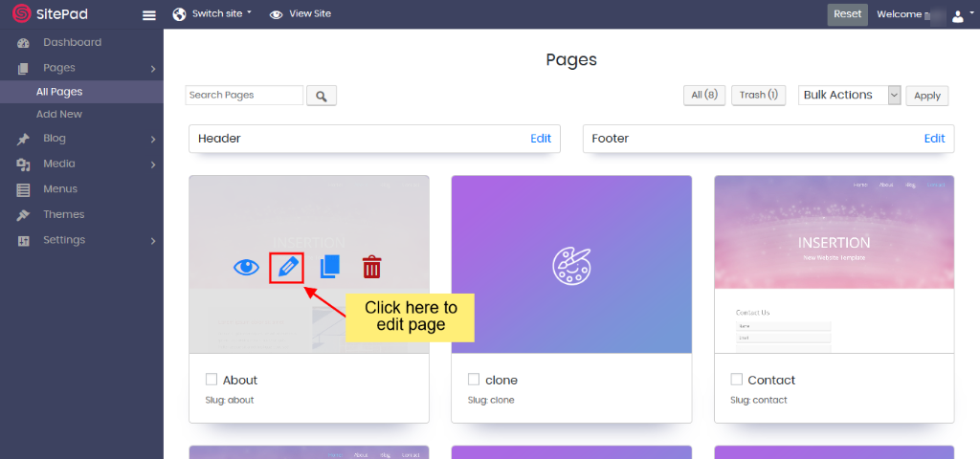
Task: Click the Header Edit link
Action: coord(541,139)
